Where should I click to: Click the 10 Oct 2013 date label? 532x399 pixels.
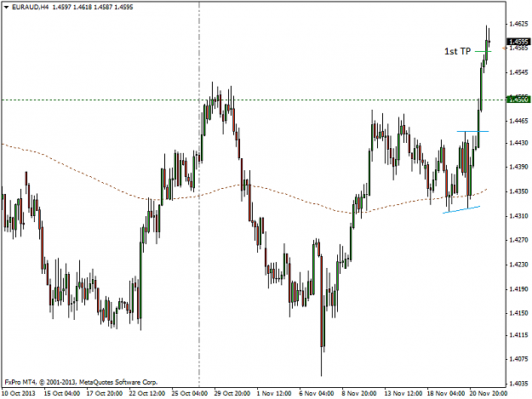click(19, 393)
